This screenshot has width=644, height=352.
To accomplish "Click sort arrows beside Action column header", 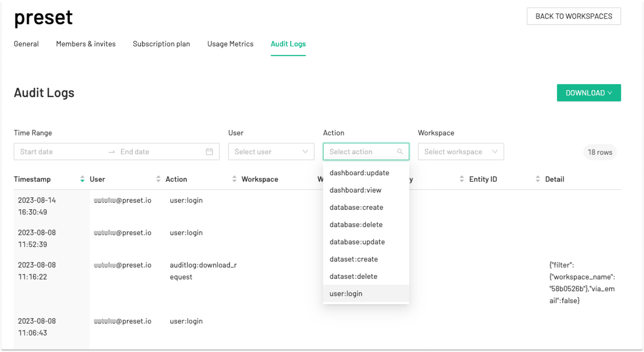I will 158,179.
